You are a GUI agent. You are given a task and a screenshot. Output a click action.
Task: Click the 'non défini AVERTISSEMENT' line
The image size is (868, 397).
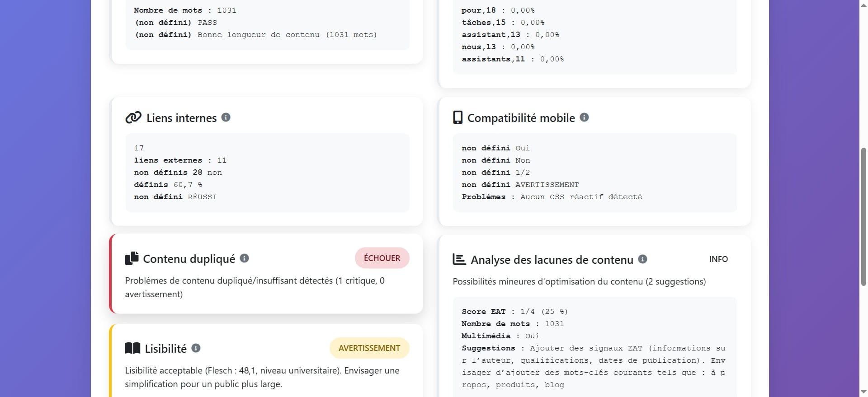[520, 184]
